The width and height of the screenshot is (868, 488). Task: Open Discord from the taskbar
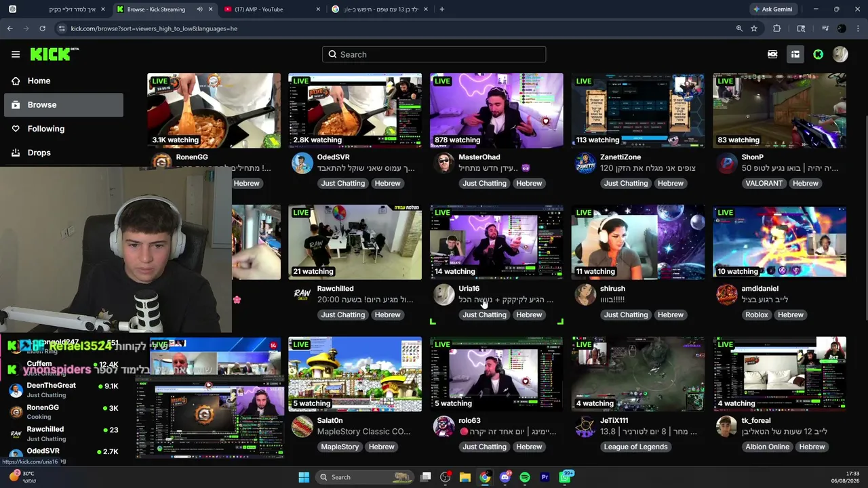(x=505, y=477)
